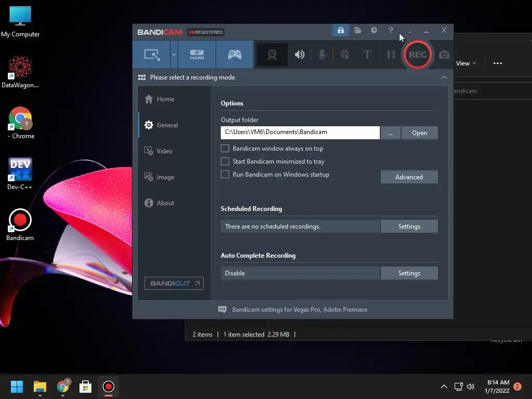The height and width of the screenshot is (399, 532).
Task: Select the screen rectangle recording mode
Action: (x=152, y=55)
